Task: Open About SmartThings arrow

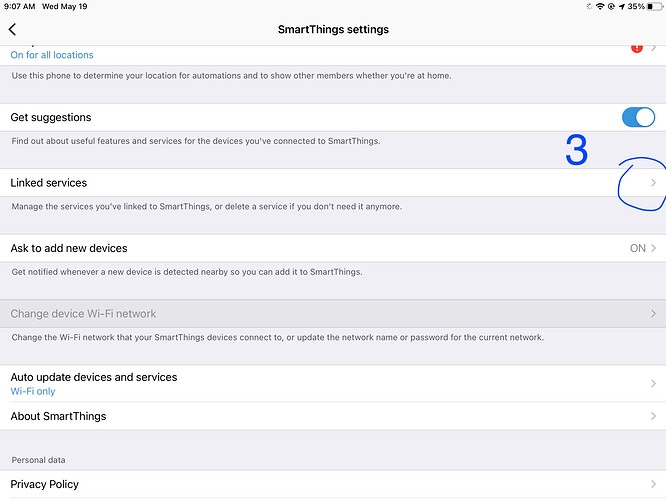Action: 653,416
